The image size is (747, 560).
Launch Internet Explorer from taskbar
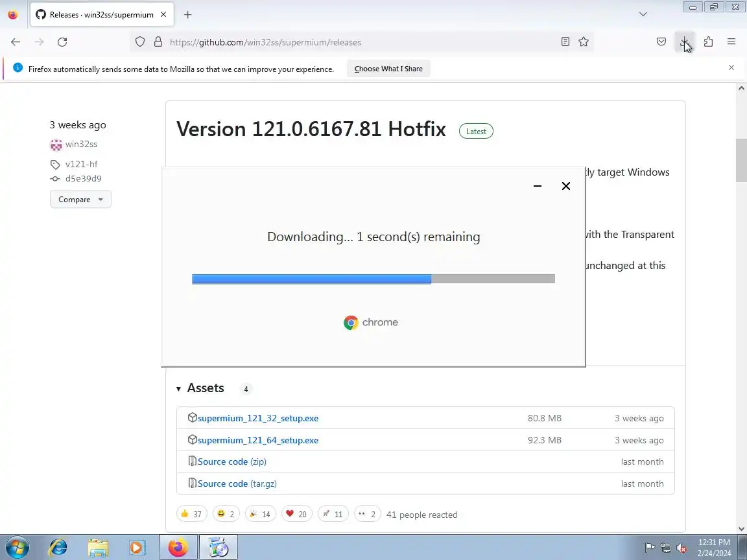[58, 548]
